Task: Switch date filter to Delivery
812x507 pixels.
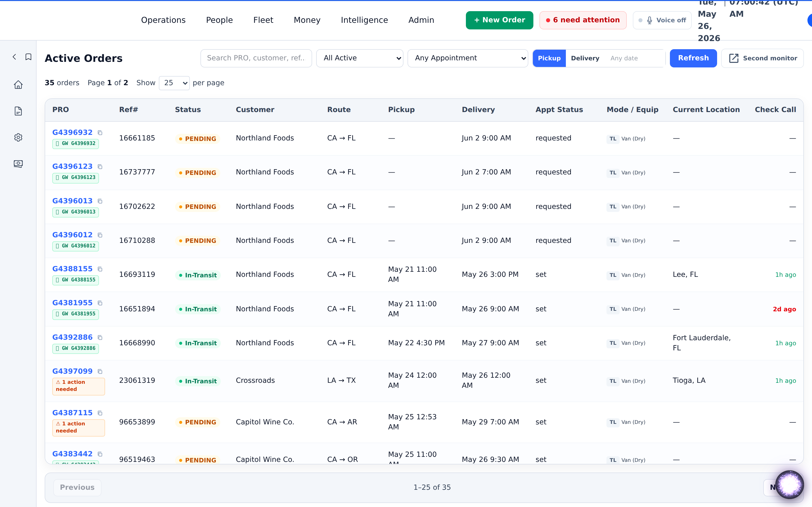Action: [x=585, y=58]
